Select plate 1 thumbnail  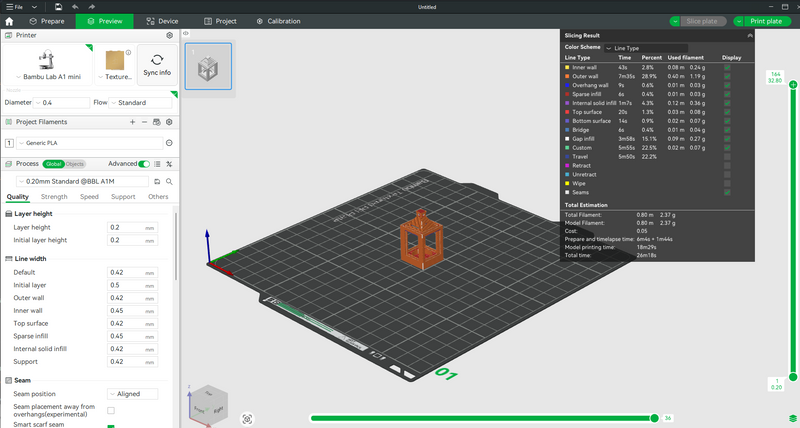(208, 66)
